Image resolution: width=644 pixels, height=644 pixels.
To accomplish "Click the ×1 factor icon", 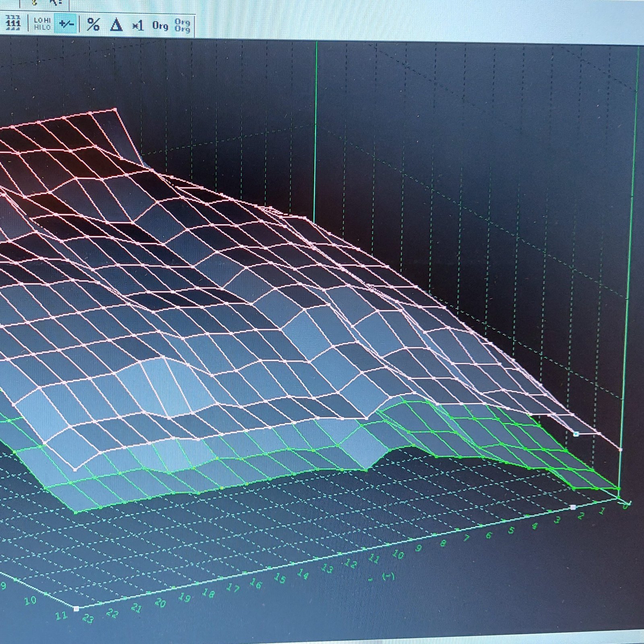I will [x=138, y=26].
